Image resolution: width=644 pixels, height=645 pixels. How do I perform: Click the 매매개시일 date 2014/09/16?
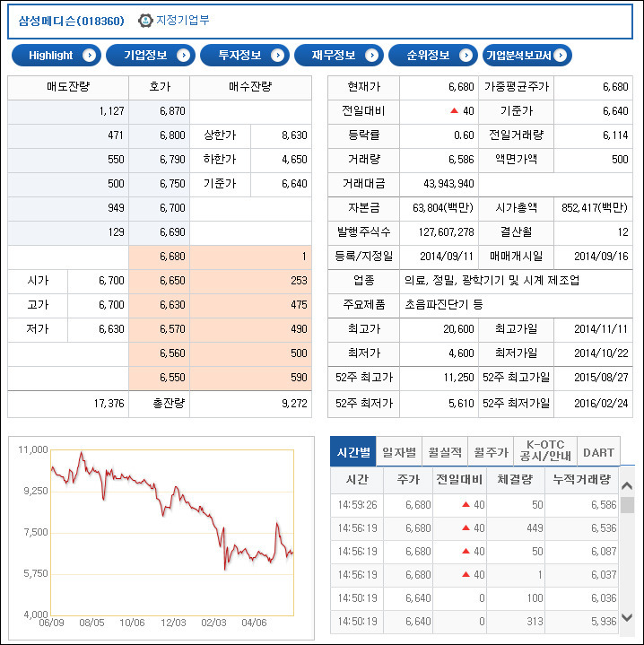[x=601, y=257]
